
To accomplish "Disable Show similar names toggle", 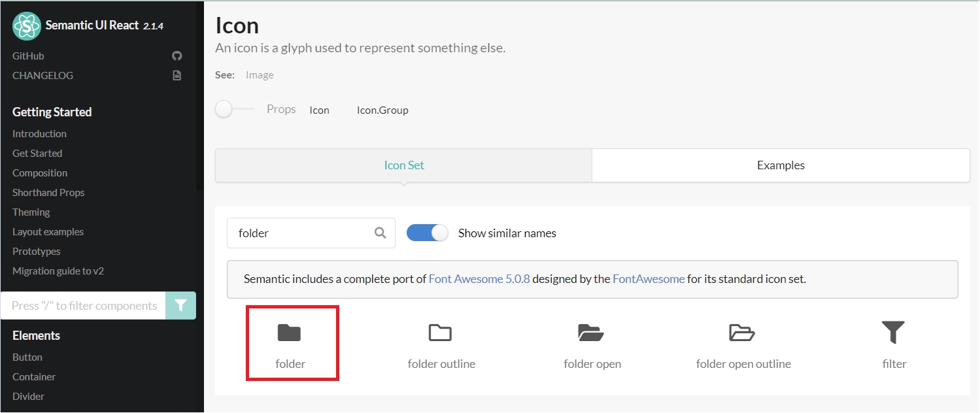I will coord(428,233).
